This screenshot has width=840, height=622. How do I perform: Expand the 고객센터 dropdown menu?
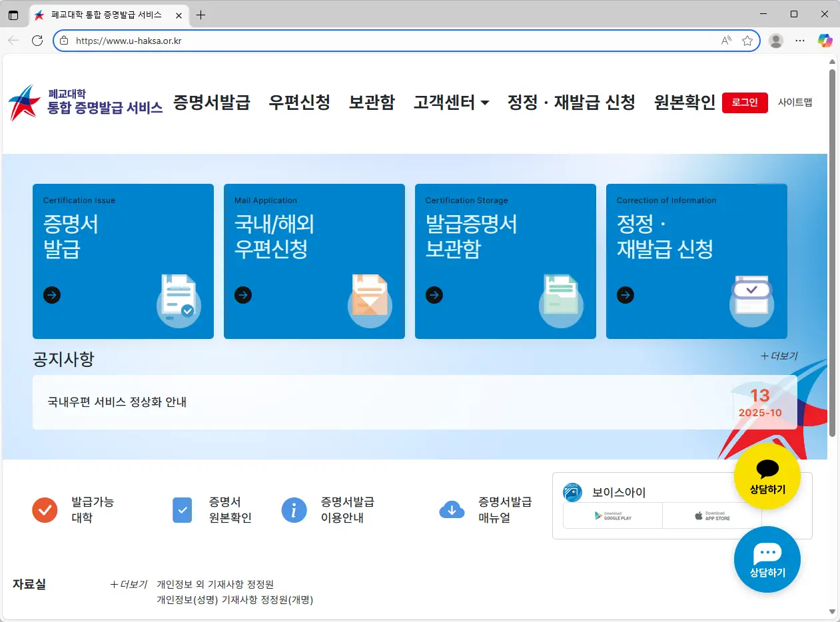click(451, 102)
